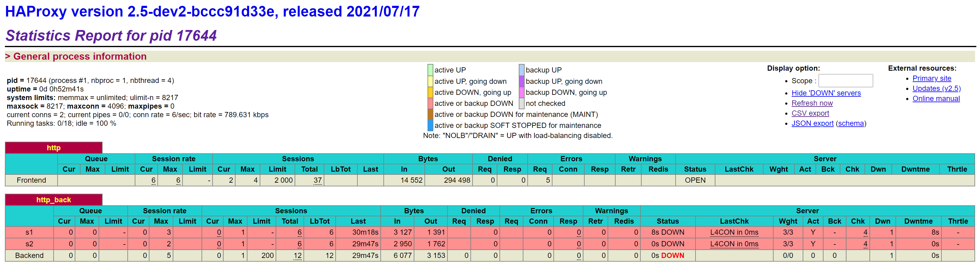Click s1 Last session value 30m18s

(365, 232)
